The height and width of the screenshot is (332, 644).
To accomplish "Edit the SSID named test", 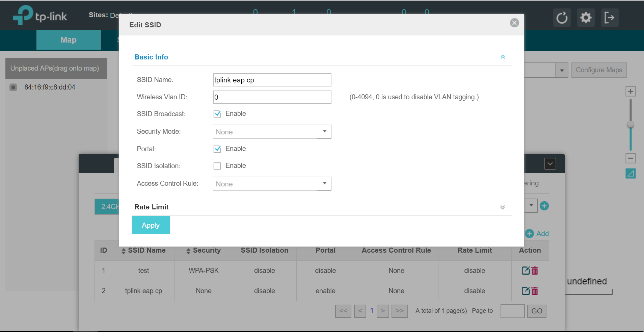I will 526,271.
